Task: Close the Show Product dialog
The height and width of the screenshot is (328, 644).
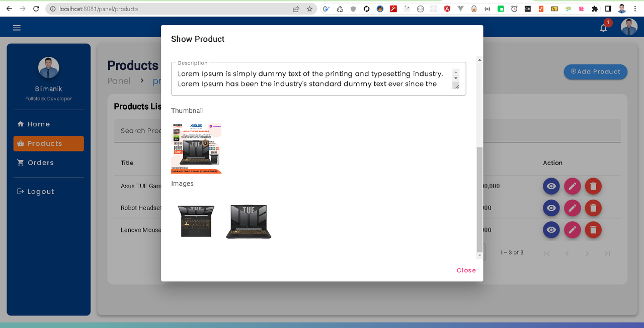Action: [466, 270]
